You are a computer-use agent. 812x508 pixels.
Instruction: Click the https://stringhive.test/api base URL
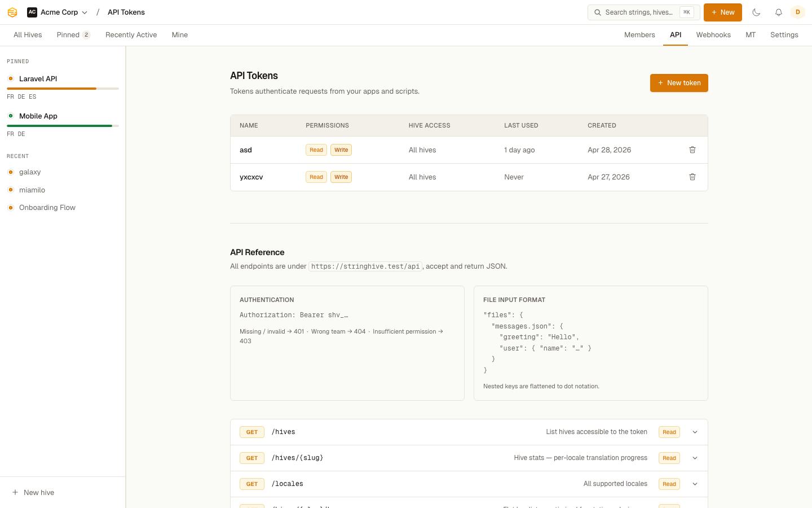pos(365,266)
